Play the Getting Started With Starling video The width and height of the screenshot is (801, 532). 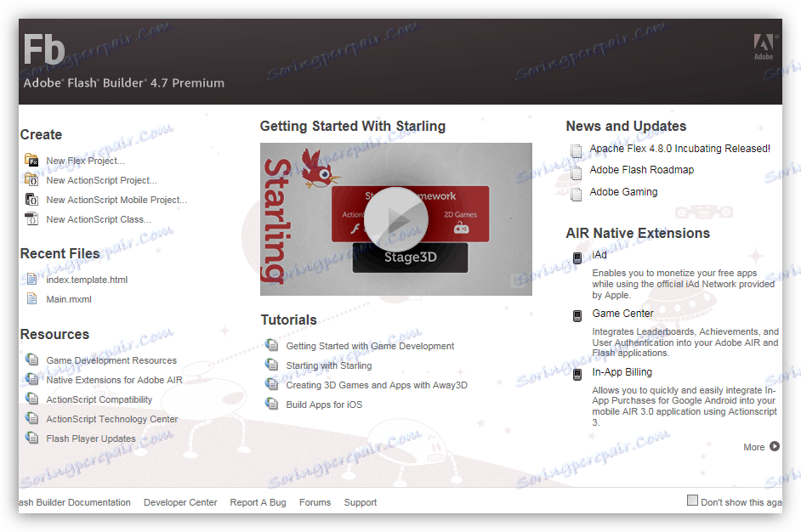(x=396, y=219)
